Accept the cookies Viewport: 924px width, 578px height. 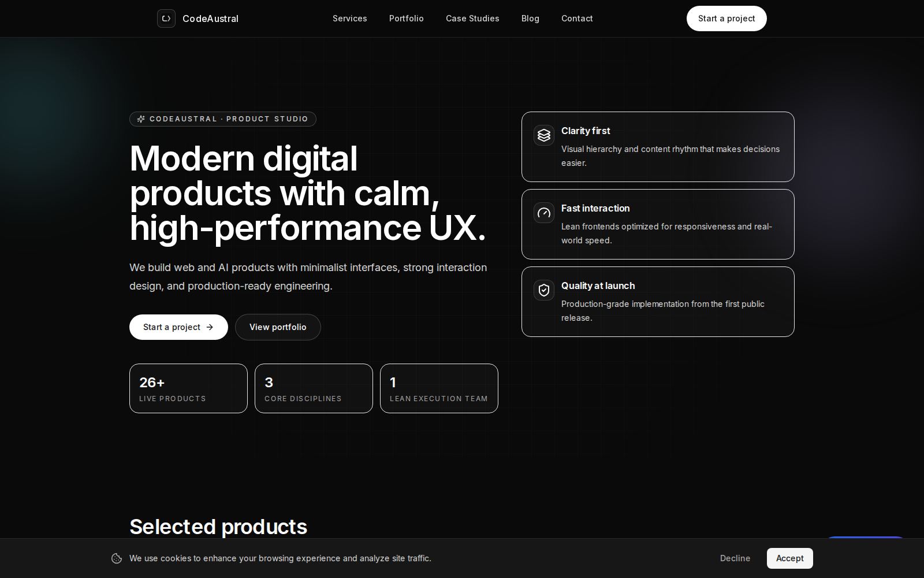[789, 558]
